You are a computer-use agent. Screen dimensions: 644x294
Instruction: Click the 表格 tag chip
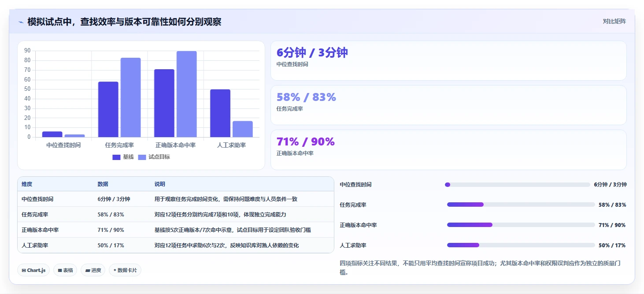(x=65, y=270)
